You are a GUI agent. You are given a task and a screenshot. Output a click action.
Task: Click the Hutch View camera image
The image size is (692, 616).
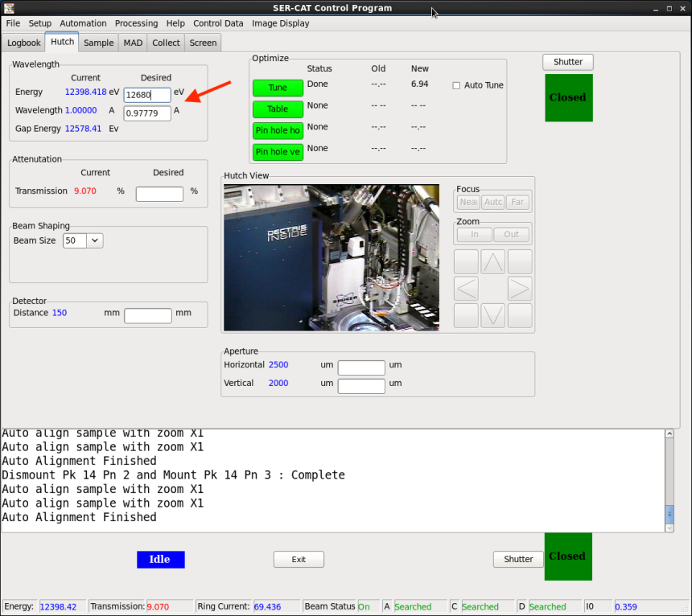pos(332,257)
